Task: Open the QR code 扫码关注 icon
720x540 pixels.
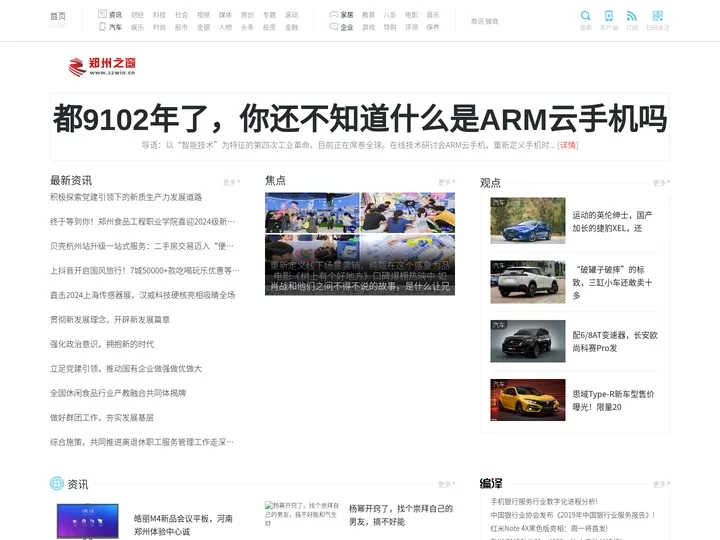Action: 658,16
